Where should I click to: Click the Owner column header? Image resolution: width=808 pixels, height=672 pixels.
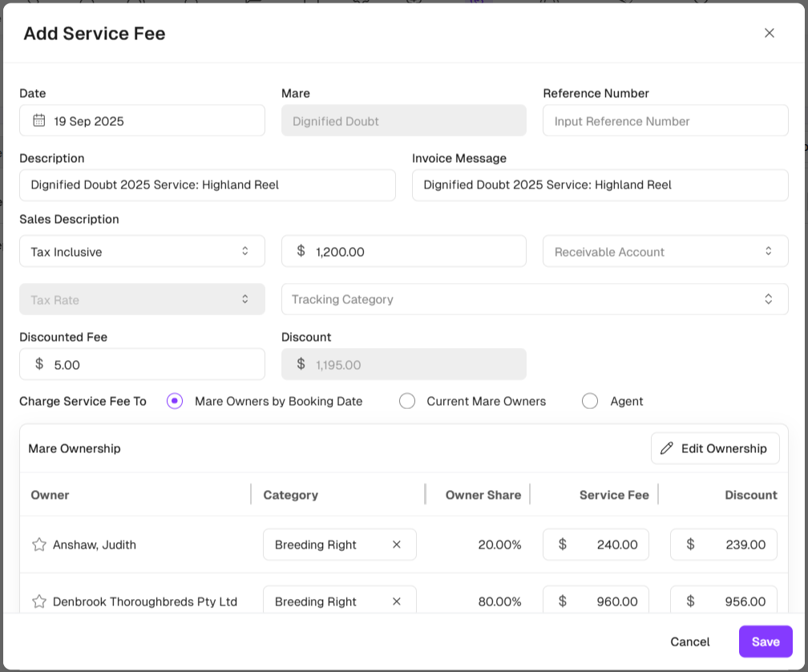[50, 495]
